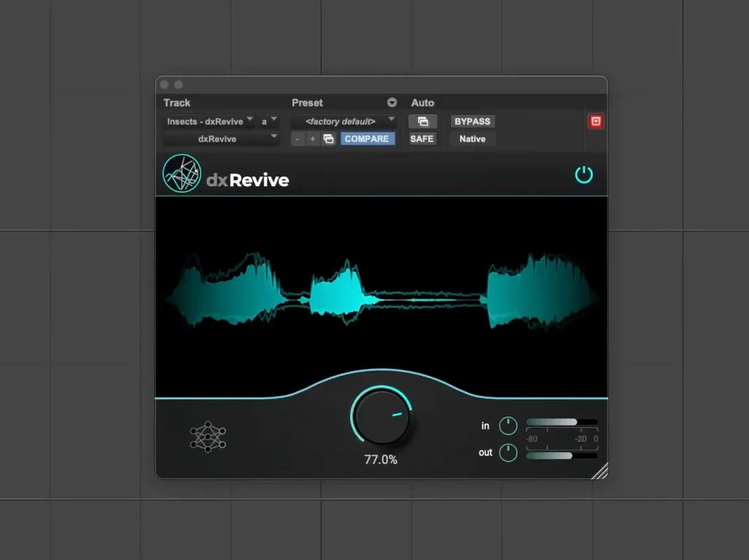Open the Insects - dxRevive track selector

click(209, 122)
